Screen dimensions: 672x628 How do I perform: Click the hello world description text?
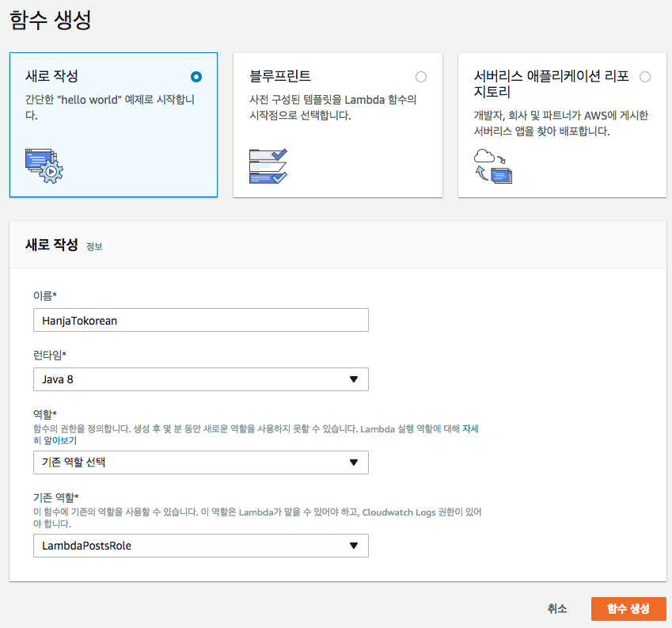110,107
